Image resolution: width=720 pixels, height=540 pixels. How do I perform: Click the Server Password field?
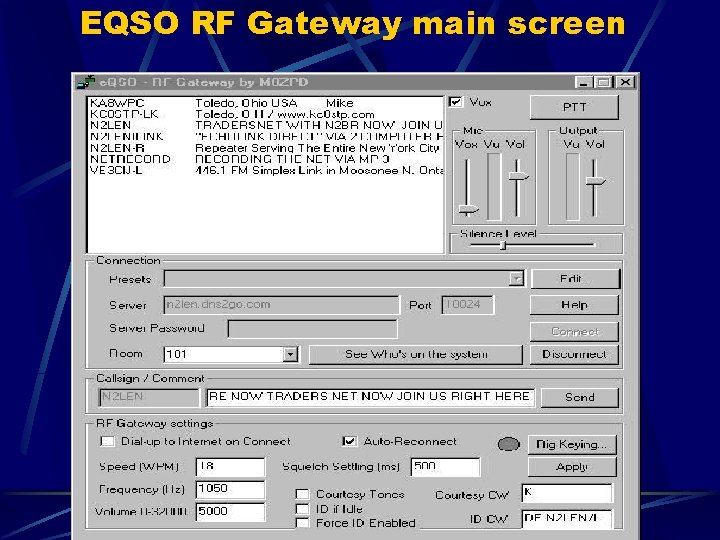point(312,329)
